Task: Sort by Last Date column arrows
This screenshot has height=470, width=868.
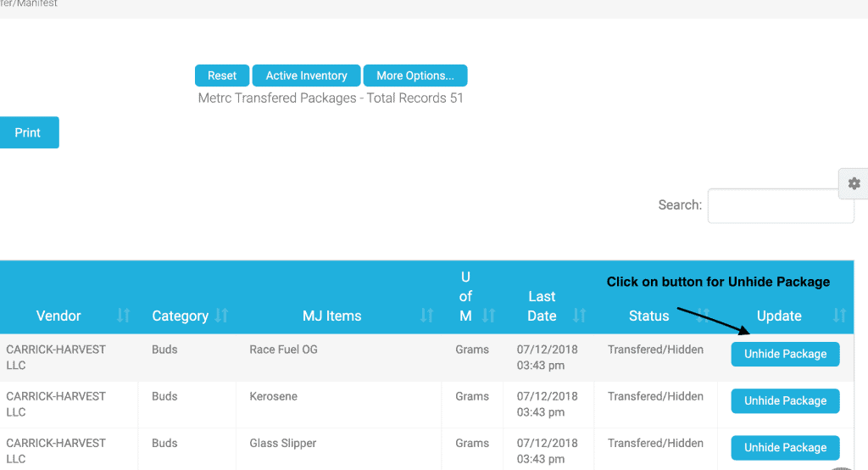Action: click(x=579, y=316)
